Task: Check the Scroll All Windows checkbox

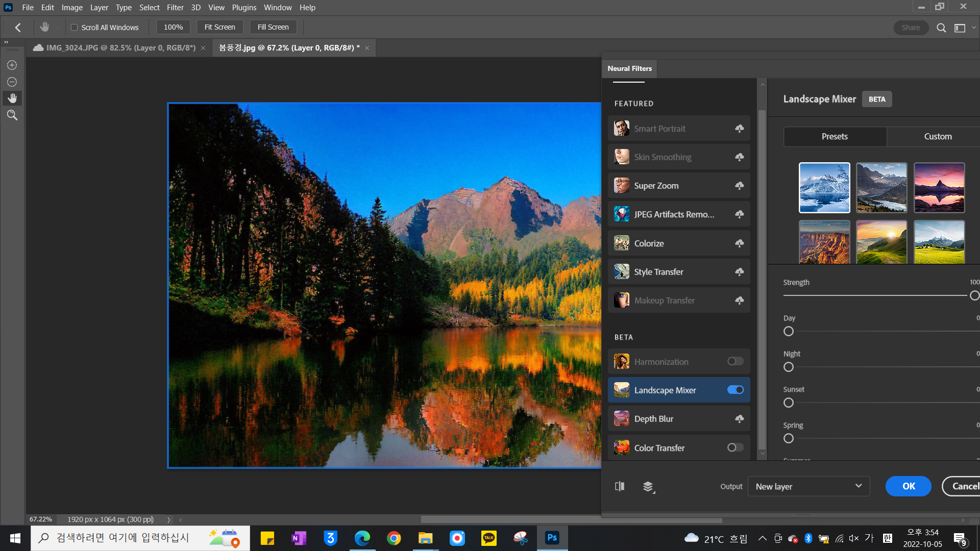Action: coord(75,28)
